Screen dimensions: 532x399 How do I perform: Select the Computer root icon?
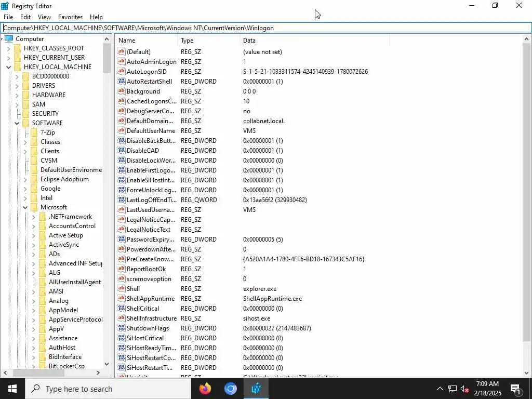(9, 38)
